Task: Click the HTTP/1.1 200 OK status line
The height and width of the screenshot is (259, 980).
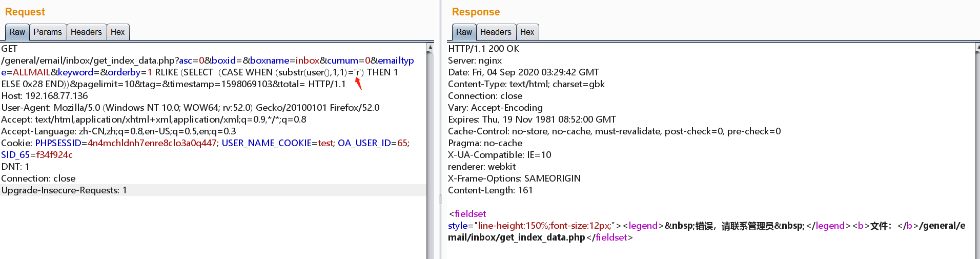Action: click(x=483, y=49)
